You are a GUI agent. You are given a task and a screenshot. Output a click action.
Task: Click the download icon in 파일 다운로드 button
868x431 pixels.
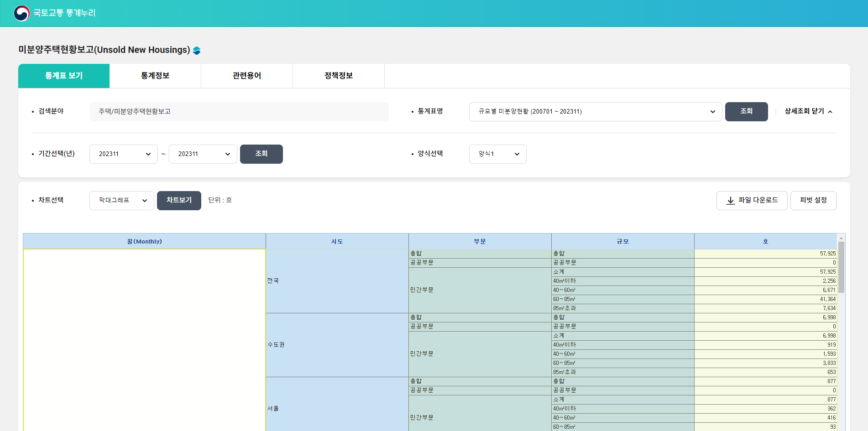click(730, 201)
